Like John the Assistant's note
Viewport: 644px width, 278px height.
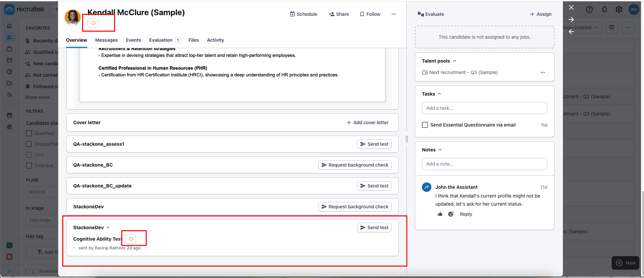440,214
